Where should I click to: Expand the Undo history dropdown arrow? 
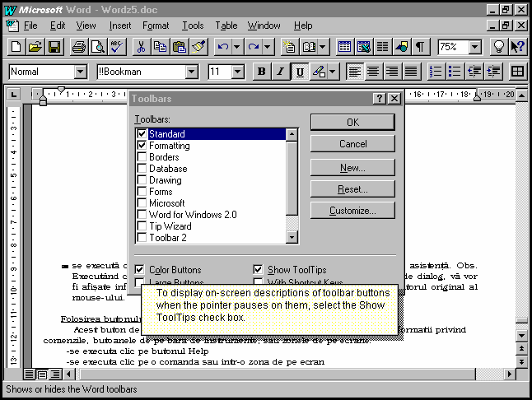[236, 47]
